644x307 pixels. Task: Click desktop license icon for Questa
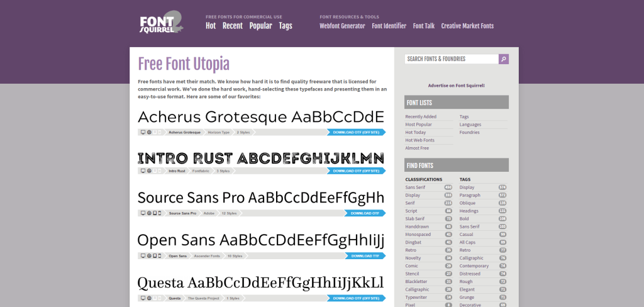143,298
